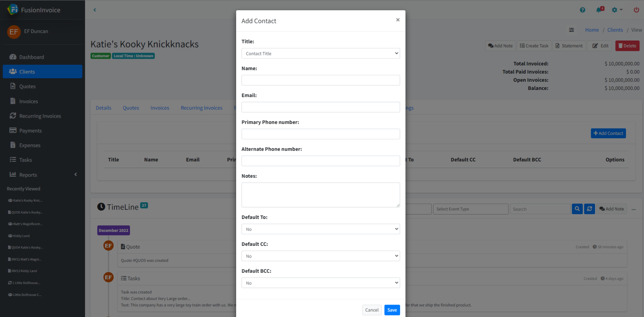Save the new contact
The image size is (644, 317).
pyautogui.click(x=392, y=310)
